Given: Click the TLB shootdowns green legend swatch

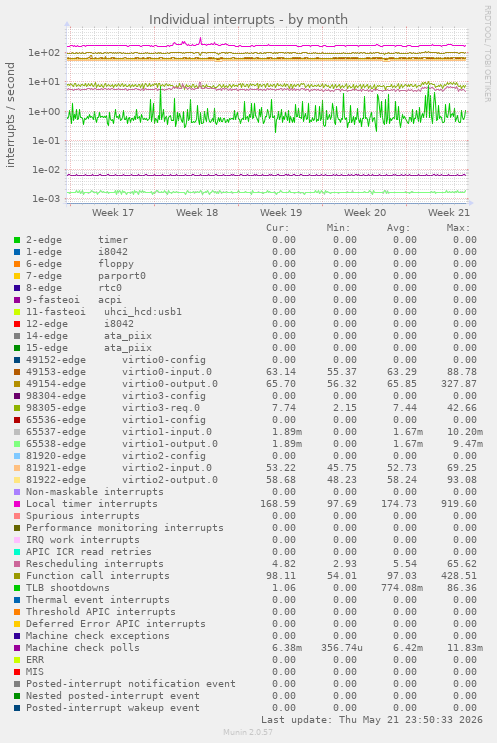Looking at the screenshot, I should pos(17,588).
